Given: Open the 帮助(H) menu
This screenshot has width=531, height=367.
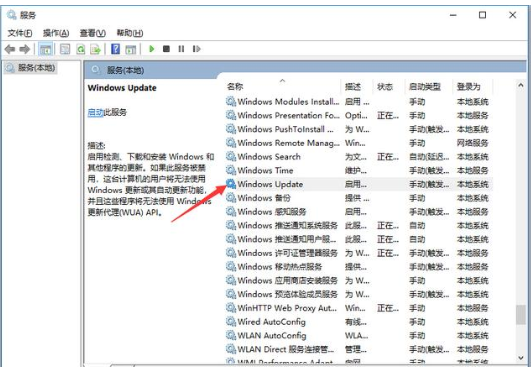Looking at the screenshot, I should (x=130, y=33).
